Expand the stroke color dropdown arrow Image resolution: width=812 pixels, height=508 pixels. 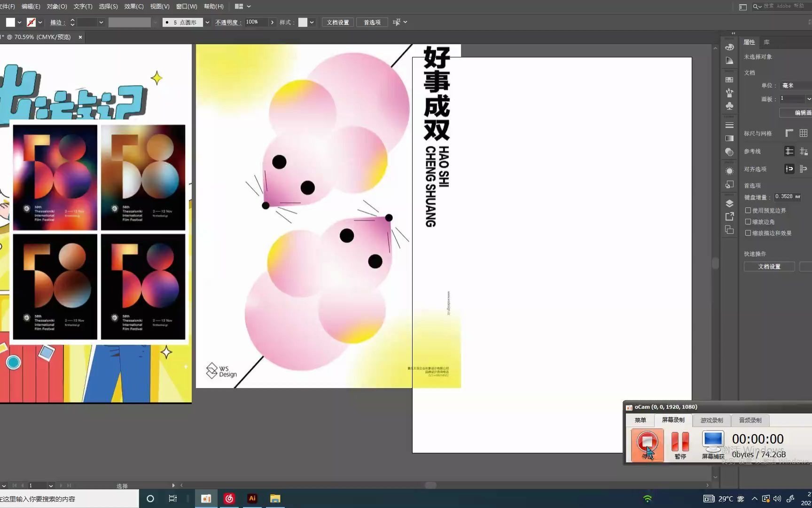40,23
